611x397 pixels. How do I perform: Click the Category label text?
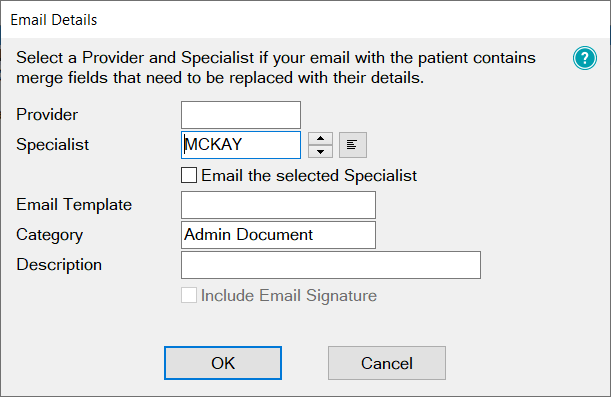point(49,235)
